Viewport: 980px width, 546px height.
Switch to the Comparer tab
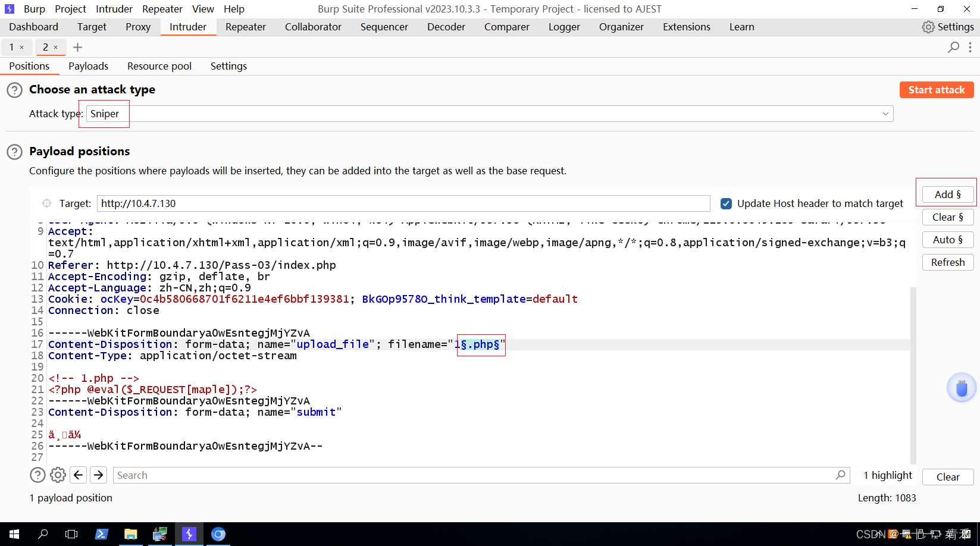point(507,27)
